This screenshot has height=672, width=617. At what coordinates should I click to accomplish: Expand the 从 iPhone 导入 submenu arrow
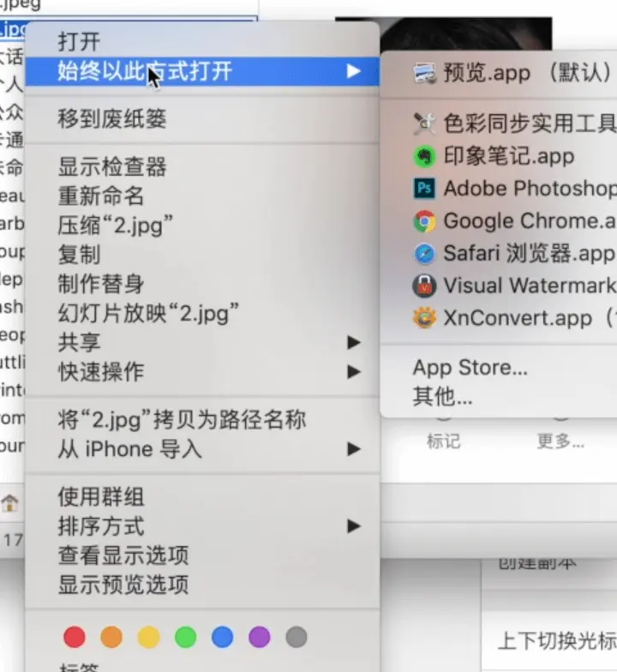click(353, 449)
